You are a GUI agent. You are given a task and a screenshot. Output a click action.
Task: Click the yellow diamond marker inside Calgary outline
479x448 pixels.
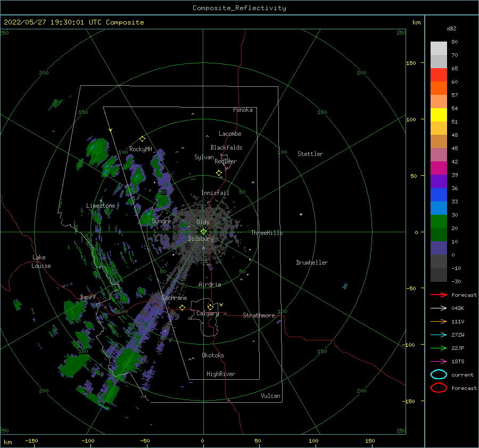coord(210,307)
